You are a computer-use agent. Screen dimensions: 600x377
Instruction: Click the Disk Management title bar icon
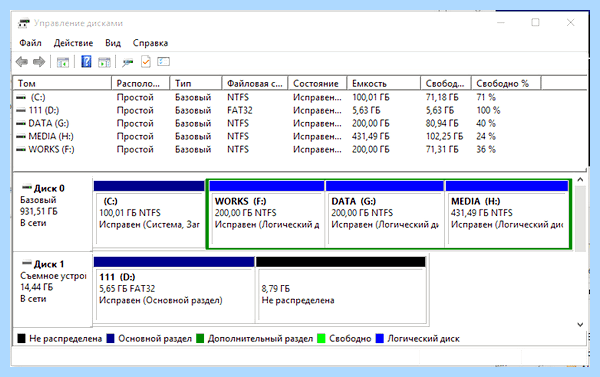(24, 23)
